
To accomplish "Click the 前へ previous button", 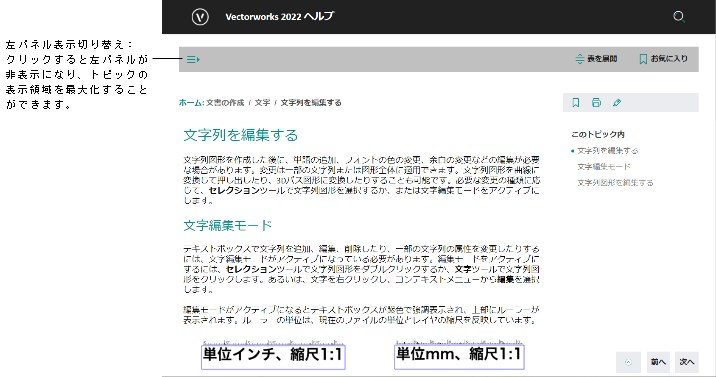I will [x=658, y=362].
